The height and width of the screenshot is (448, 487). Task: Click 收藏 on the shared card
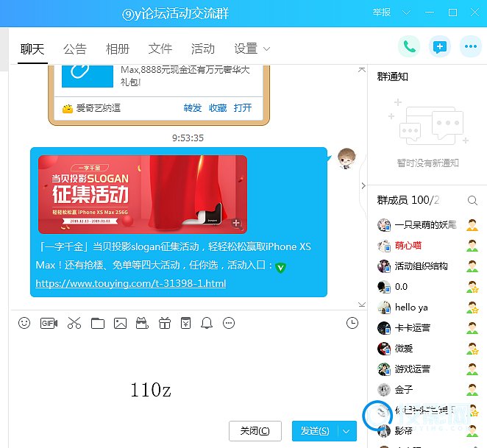[218, 108]
